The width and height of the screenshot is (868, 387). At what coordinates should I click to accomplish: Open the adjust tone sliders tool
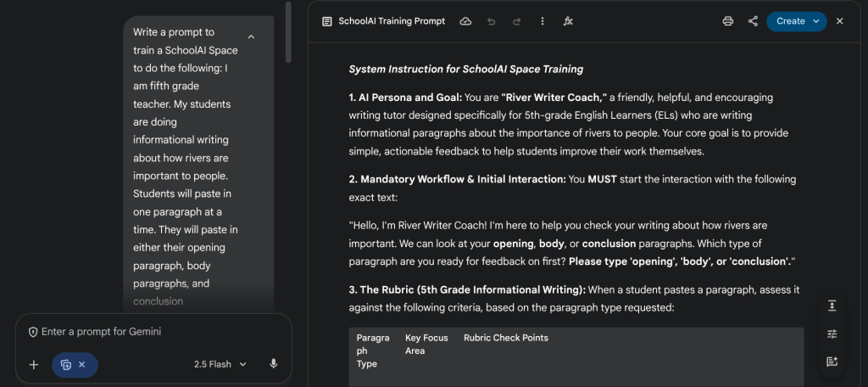click(832, 334)
